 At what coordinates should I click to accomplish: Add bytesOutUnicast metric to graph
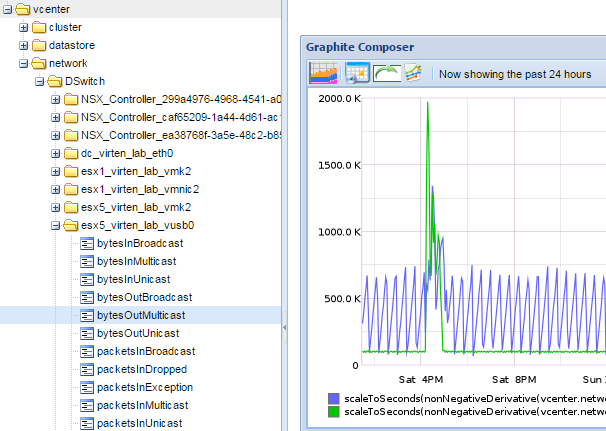[x=138, y=334]
